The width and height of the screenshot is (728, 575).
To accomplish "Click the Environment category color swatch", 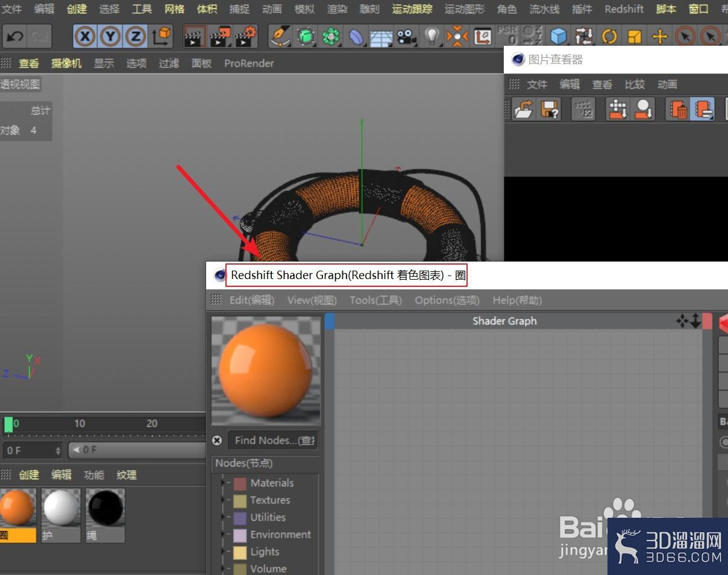I will [240, 535].
